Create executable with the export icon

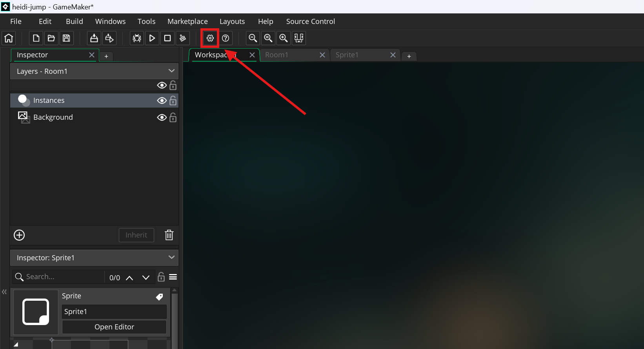coord(94,38)
